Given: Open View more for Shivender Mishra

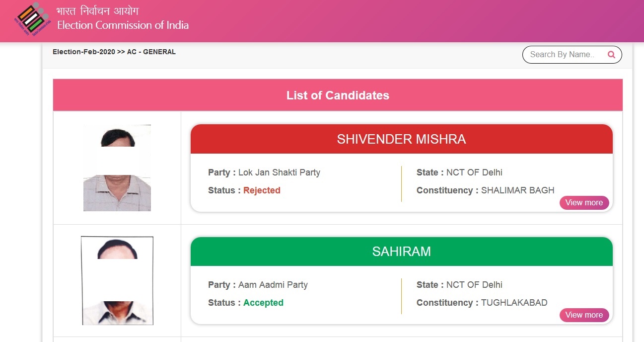Looking at the screenshot, I should point(584,203).
